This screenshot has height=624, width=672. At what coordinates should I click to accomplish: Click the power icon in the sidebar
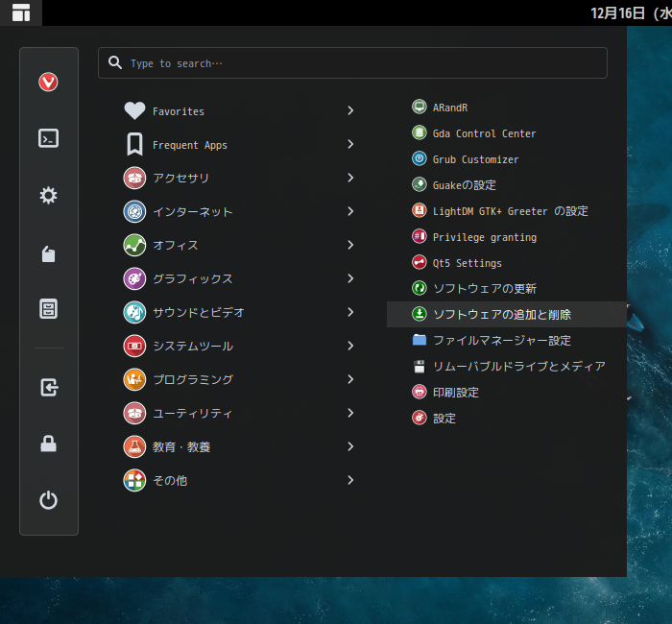pyautogui.click(x=48, y=500)
